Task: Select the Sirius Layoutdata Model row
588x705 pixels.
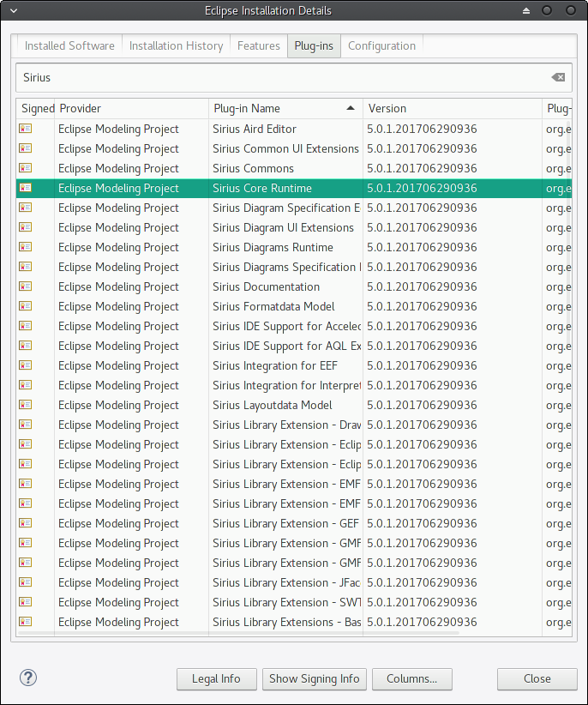Action: click(x=294, y=405)
